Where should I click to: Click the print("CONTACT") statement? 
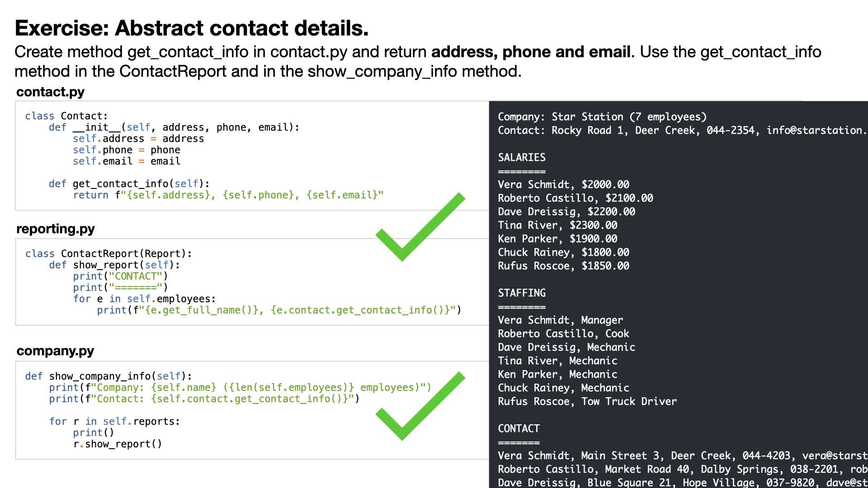pos(120,276)
